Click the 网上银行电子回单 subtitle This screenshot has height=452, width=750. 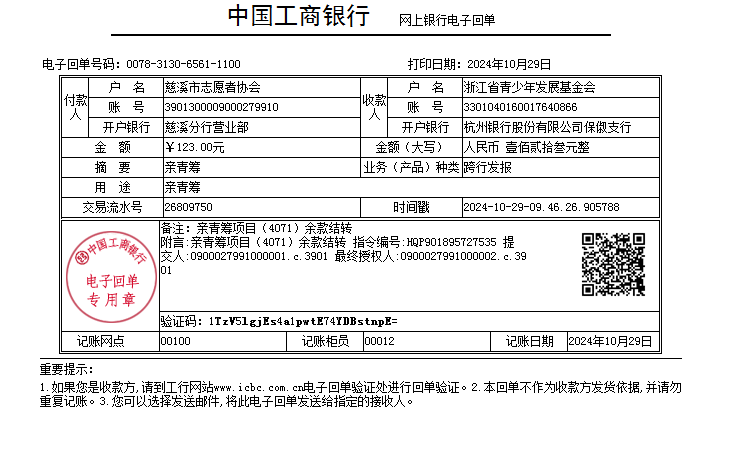click(x=447, y=20)
